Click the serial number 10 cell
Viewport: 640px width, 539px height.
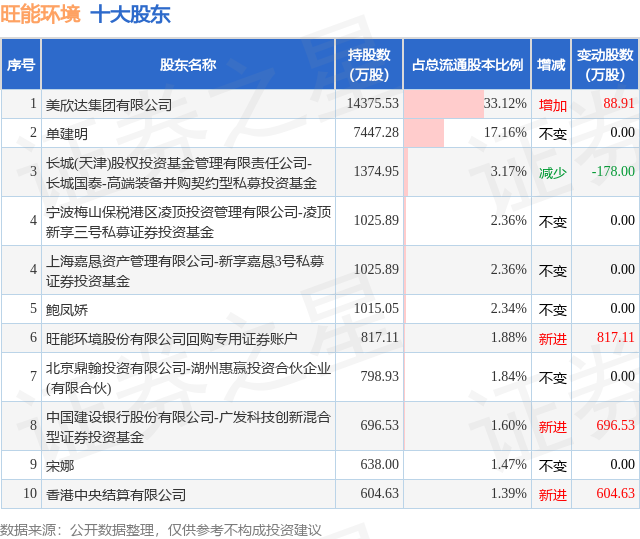[21, 494]
